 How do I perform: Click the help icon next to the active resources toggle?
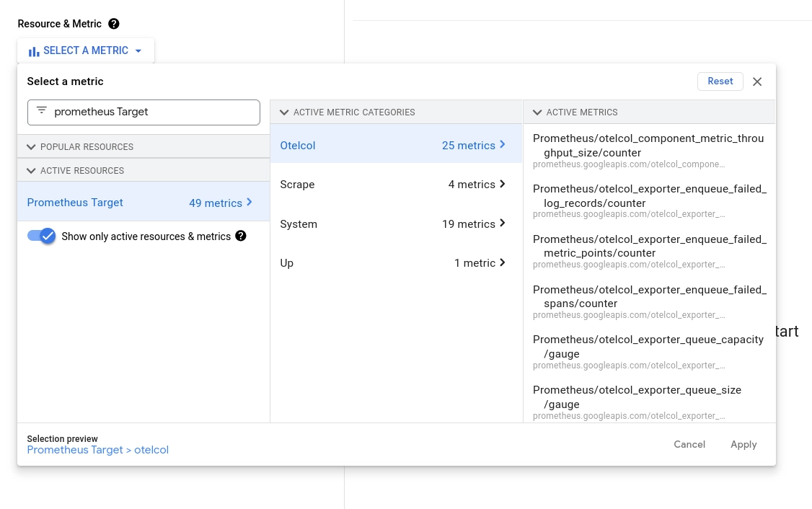coord(241,236)
